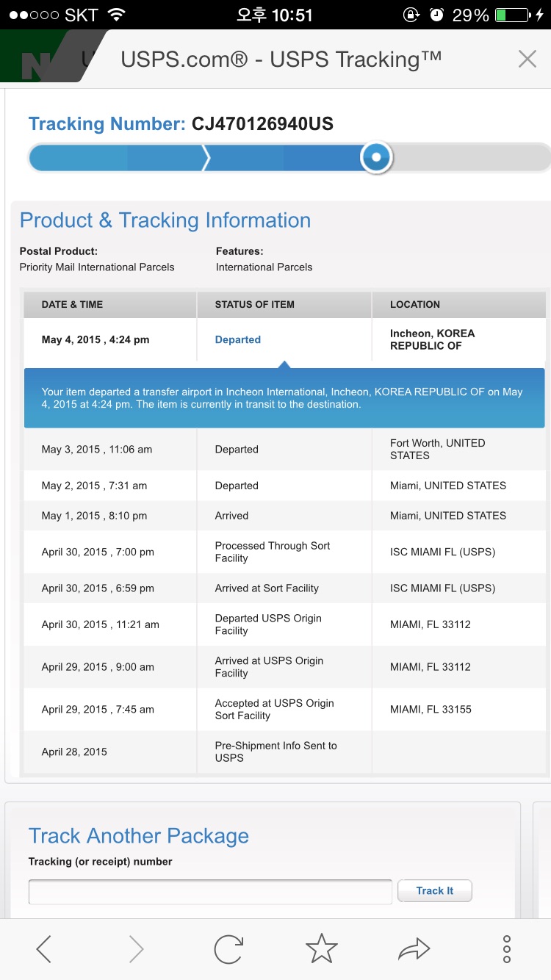The height and width of the screenshot is (980, 551).
Task: Close the USPS Tracking page with X
Action: pos(527,60)
